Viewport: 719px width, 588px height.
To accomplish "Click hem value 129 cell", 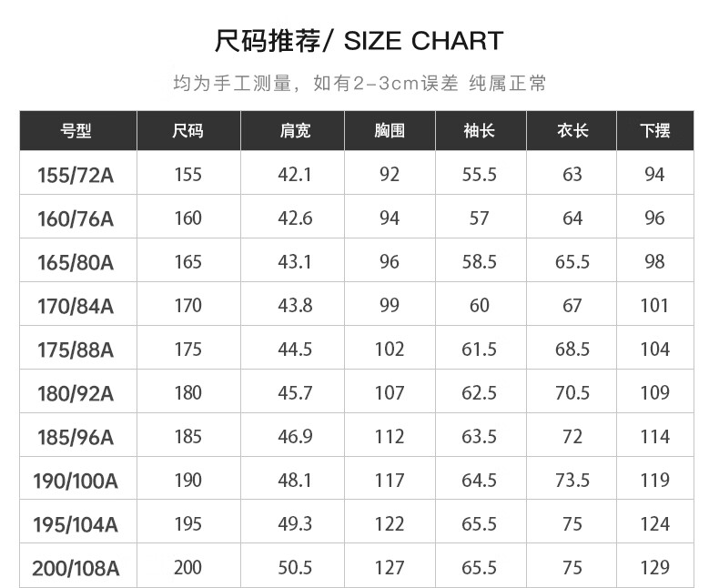I will [x=655, y=568].
